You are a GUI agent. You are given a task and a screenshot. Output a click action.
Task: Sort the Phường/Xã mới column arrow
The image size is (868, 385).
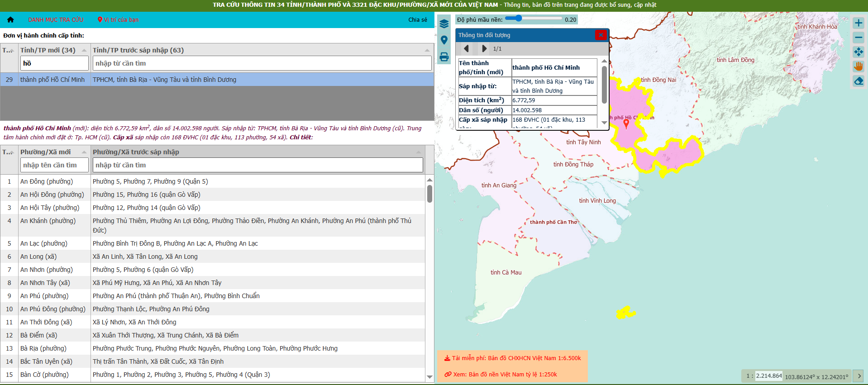[84, 152]
